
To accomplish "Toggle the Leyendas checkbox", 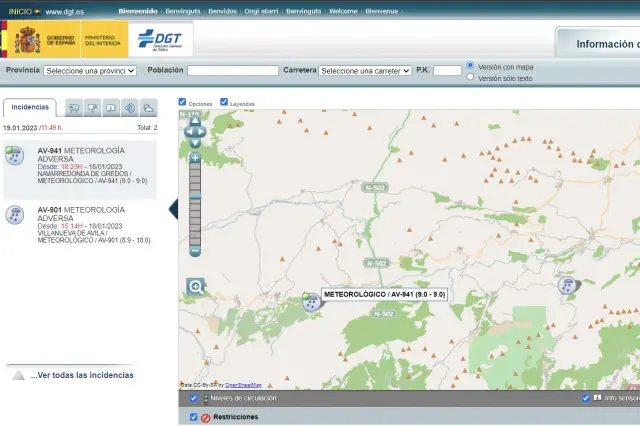I will 224,102.
